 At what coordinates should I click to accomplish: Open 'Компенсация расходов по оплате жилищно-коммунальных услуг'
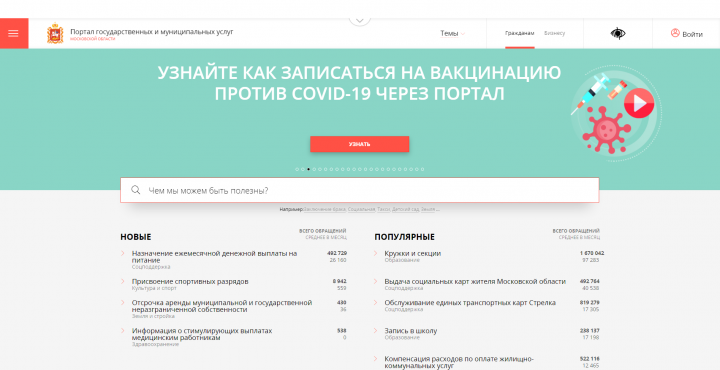click(x=459, y=362)
